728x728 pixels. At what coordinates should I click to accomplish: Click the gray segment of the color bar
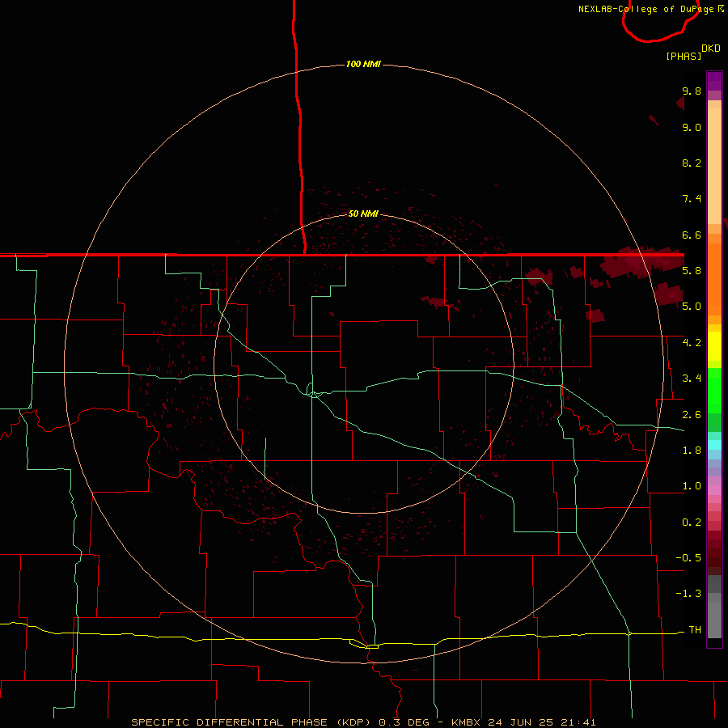pos(714,606)
